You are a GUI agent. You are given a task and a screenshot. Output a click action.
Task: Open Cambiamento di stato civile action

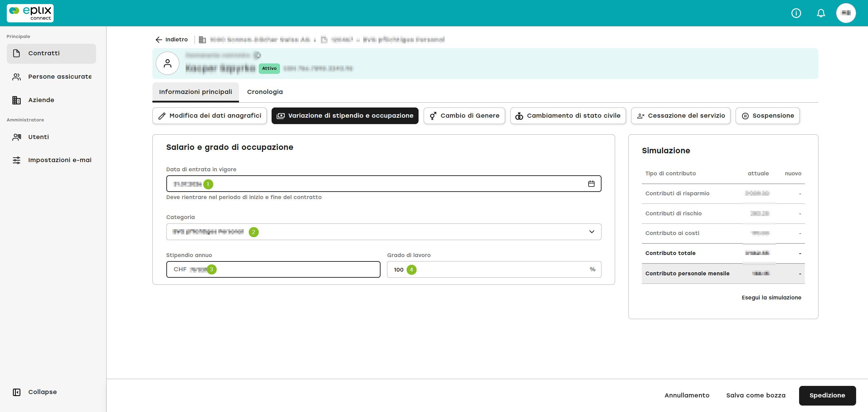click(x=568, y=116)
